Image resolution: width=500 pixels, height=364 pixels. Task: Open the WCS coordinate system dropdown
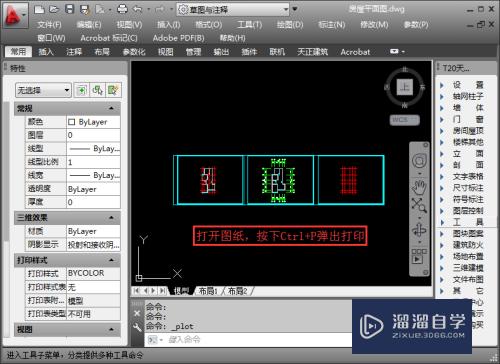coord(405,119)
